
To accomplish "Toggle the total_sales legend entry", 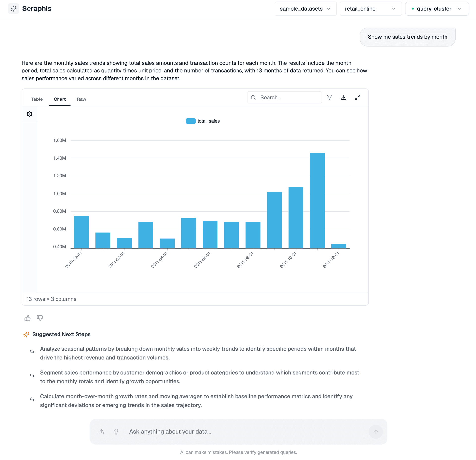I will point(203,121).
